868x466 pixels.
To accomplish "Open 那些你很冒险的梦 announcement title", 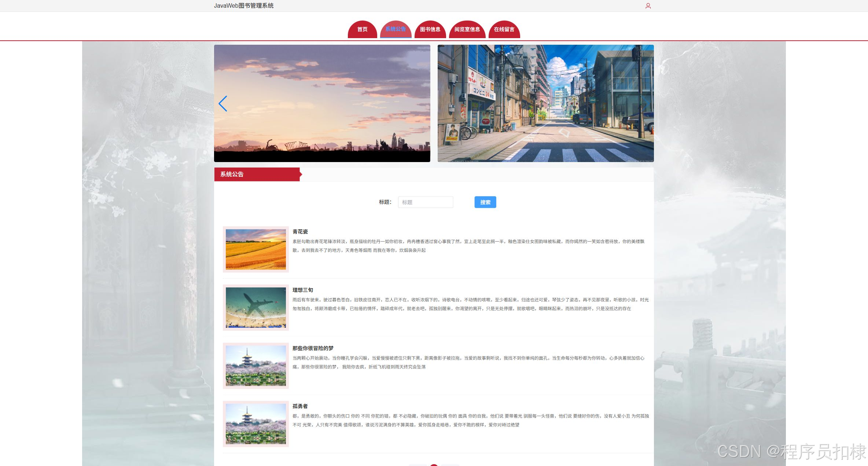I will pos(313,348).
